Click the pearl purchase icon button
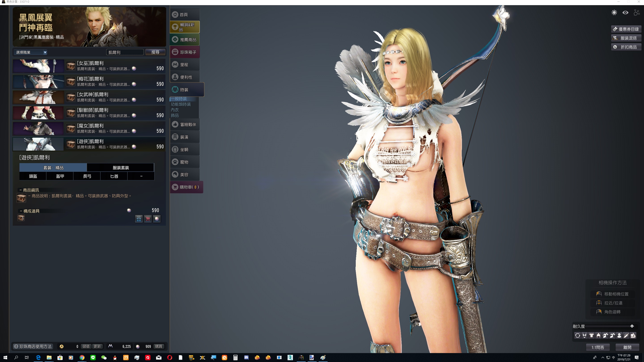This screenshot has height=362, width=644. click(157, 219)
